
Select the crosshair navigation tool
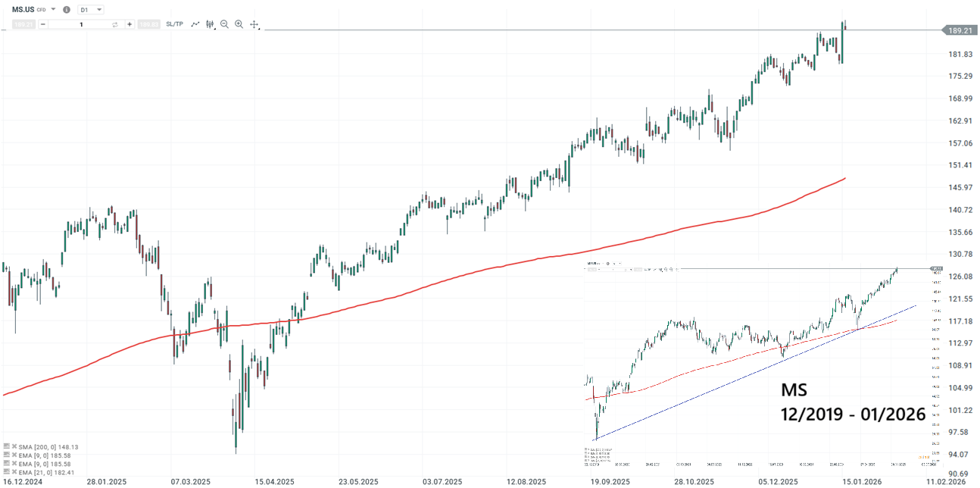tap(254, 24)
